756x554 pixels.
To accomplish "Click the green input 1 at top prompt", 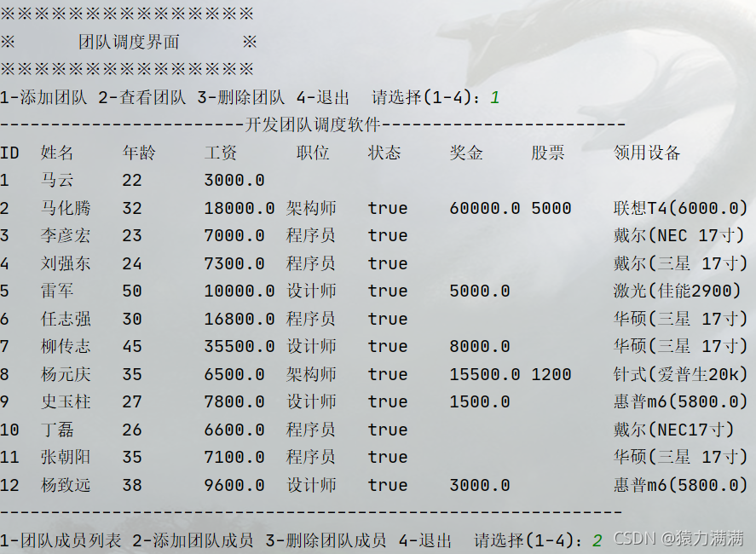I will click(494, 98).
